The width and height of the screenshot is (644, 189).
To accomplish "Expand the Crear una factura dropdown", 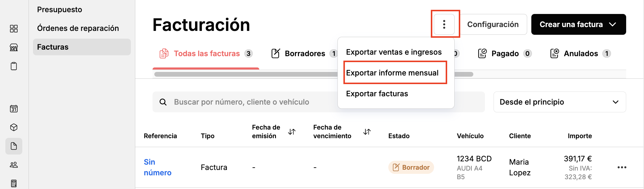I will [579, 24].
